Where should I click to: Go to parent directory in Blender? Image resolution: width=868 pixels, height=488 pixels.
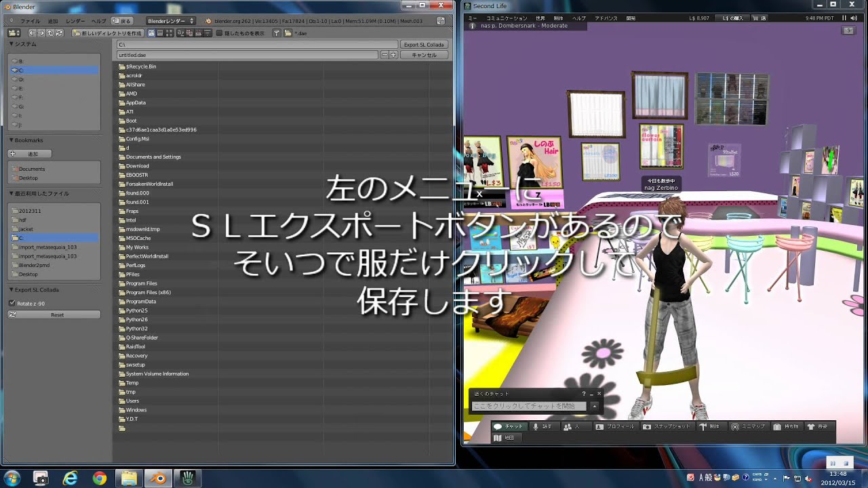click(50, 33)
